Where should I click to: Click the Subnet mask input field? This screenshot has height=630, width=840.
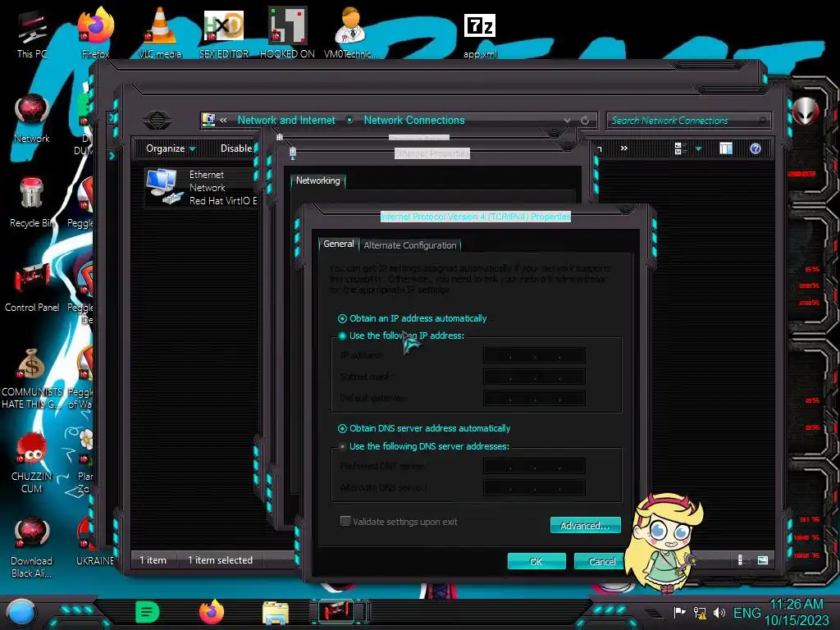pyautogui.click(x=534, y=377)
